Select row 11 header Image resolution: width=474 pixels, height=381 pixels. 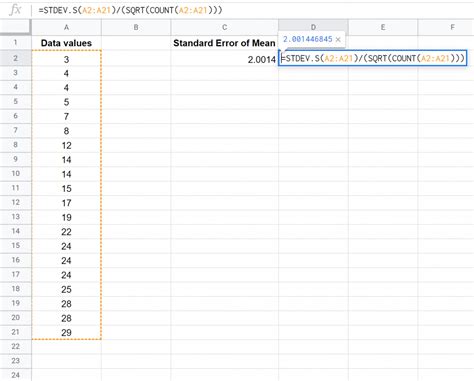pos(15,188)
